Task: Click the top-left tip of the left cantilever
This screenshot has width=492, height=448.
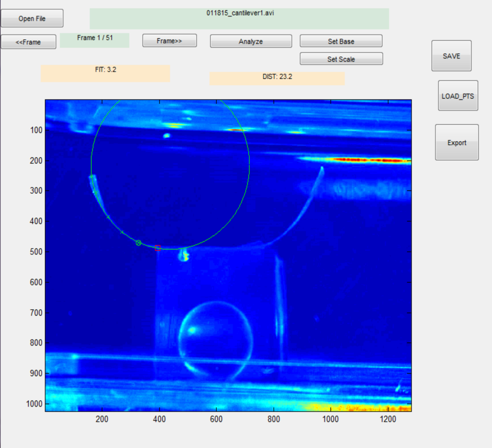Action: 91,176
